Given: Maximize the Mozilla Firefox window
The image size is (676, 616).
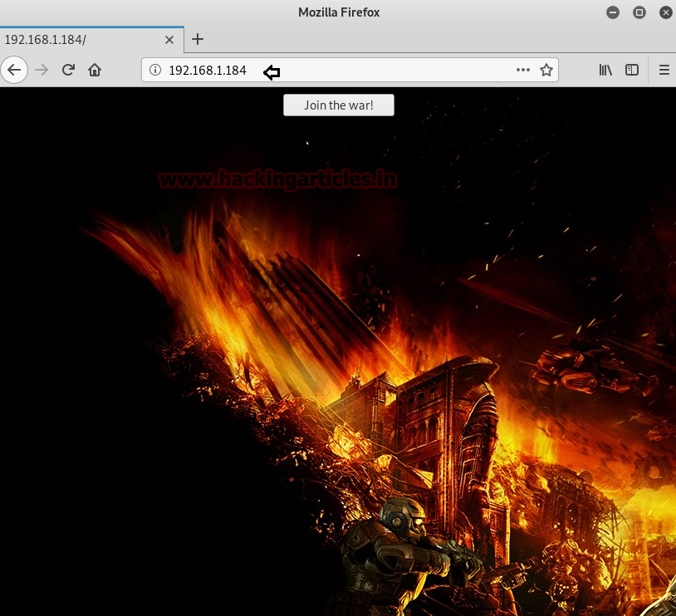Looking at the screenshot, I should tap(639, 12).
